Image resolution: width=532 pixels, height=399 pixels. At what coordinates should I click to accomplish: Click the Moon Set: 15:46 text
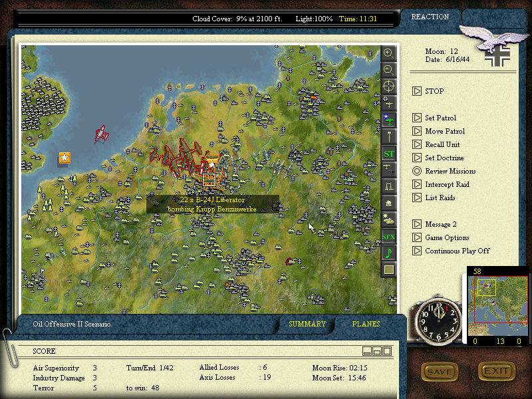click(339, 378)
